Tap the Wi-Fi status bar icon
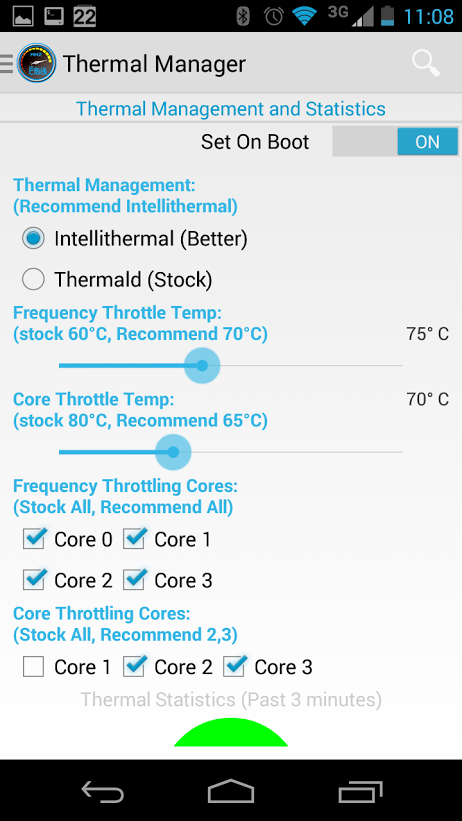462x821 pixels. 305,16
